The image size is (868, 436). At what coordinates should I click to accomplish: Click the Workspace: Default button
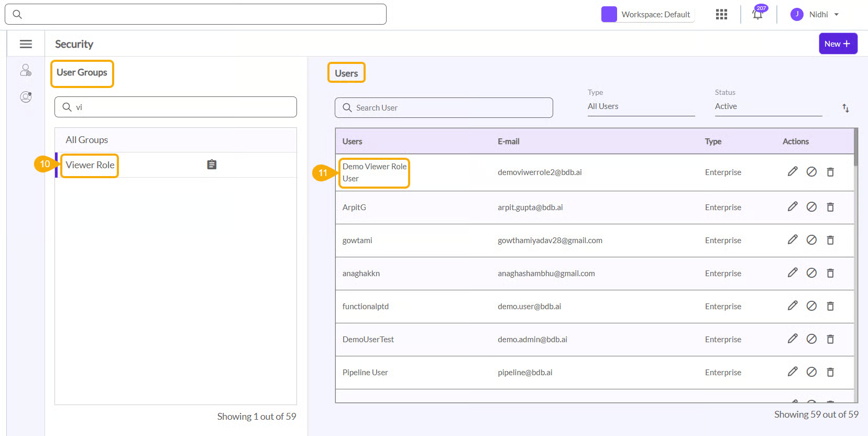point(648,15)
